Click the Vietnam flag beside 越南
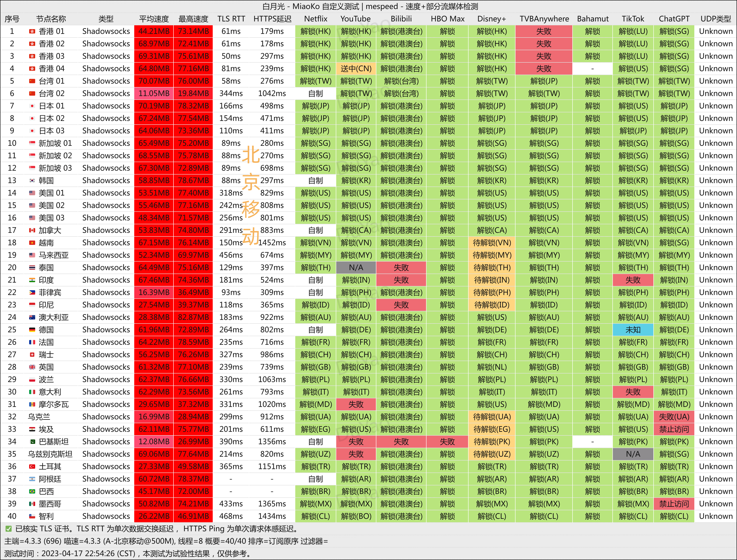Screen dimensions: 737x560 point(32,243)
